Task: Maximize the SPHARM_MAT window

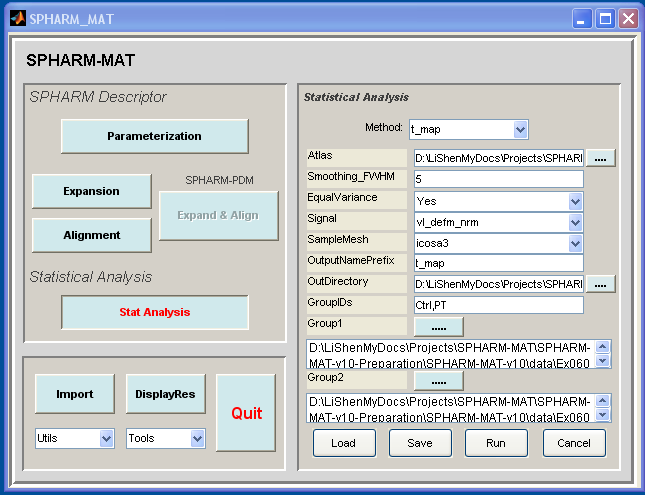Action: click(605, 19)
